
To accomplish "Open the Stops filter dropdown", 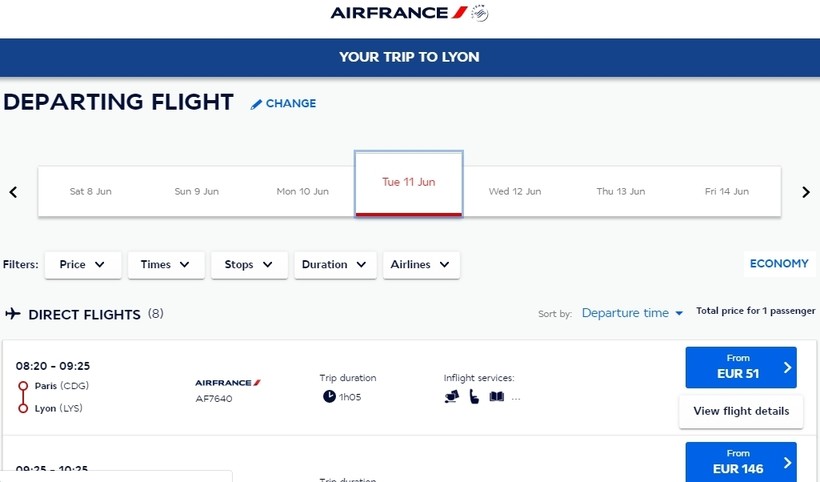I will [x=249, y=265].
